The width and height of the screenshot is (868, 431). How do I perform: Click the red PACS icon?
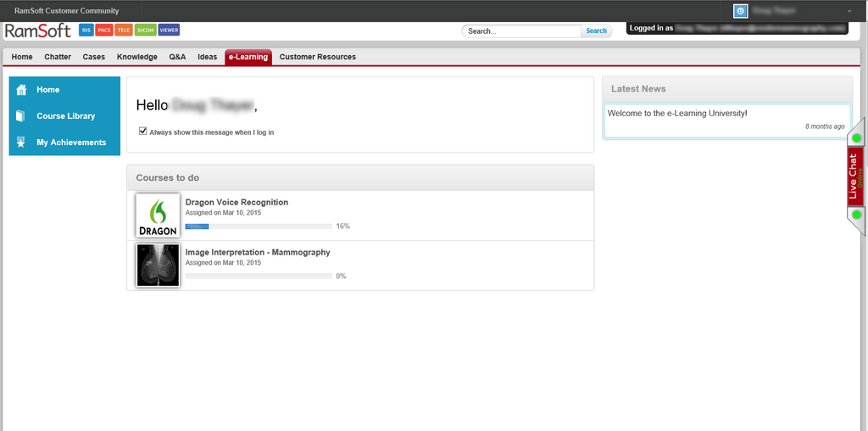coord(103,31)
